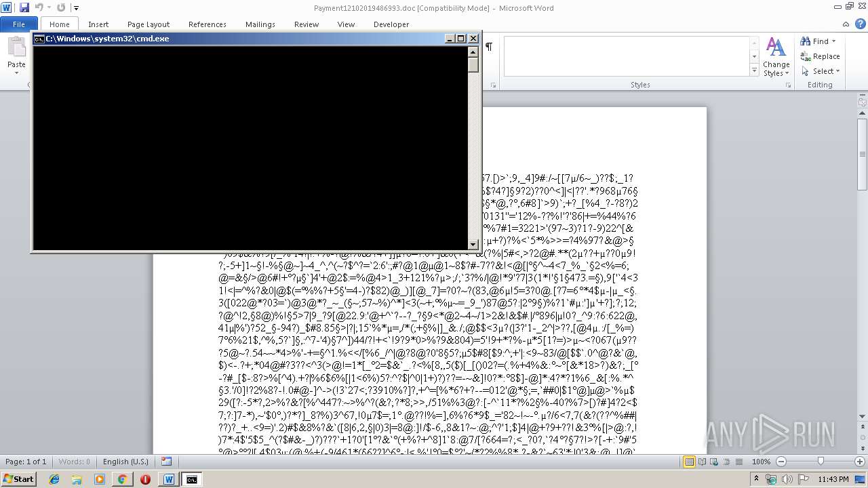Click inside the Styles gallery box
Viewport: 868px width, 488px height.
pos(626,56)
